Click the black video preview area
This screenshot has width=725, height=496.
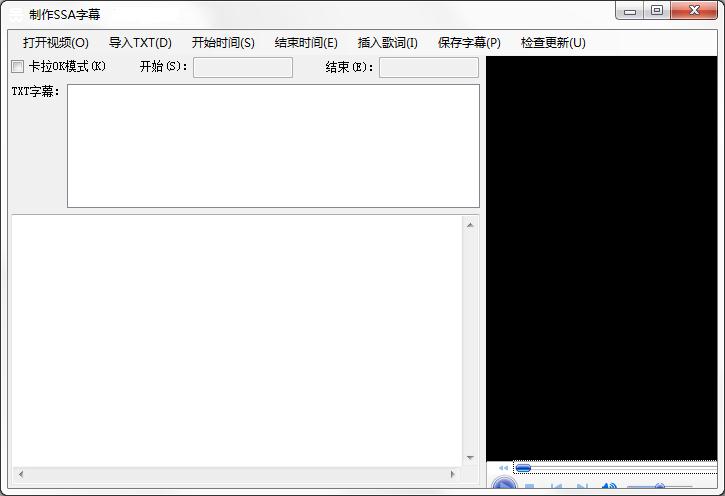[x=602, y=258]
